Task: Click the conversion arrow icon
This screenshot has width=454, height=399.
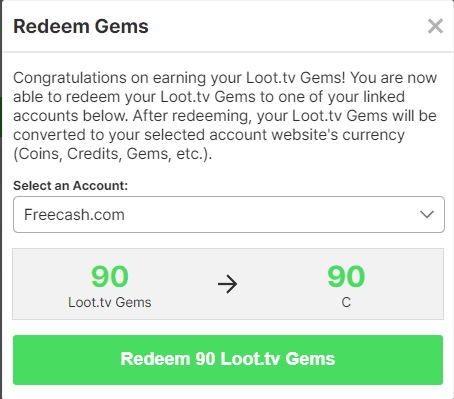Action: [x=228, y=284]
